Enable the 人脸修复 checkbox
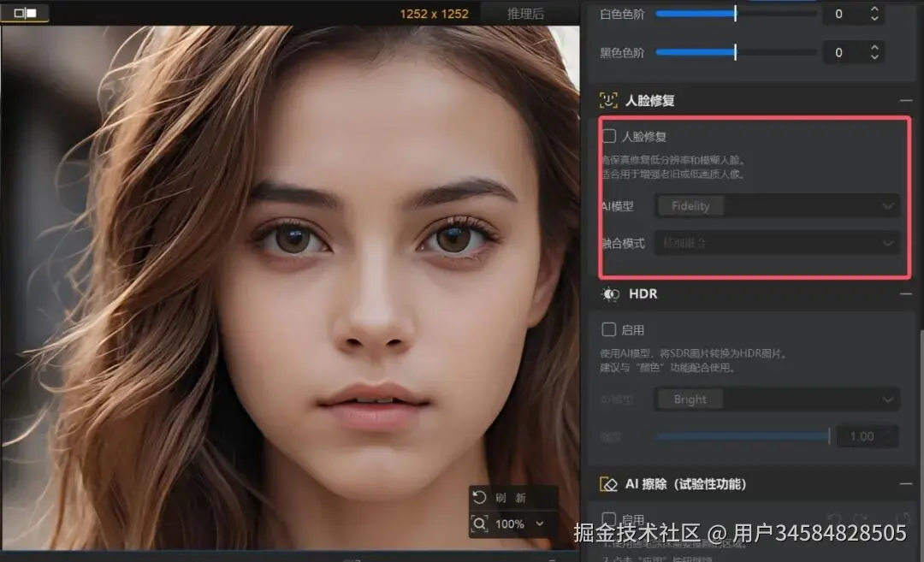The height and width of the screenshot is (562, 924). (611, 135)
